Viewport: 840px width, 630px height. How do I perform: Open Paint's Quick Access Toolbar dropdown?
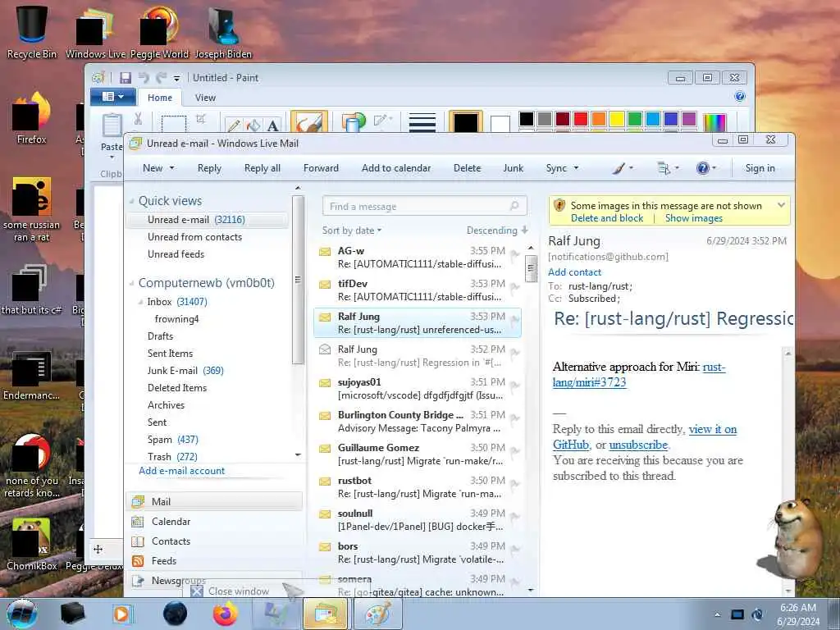pyautogui.click(x=177, y=79)
